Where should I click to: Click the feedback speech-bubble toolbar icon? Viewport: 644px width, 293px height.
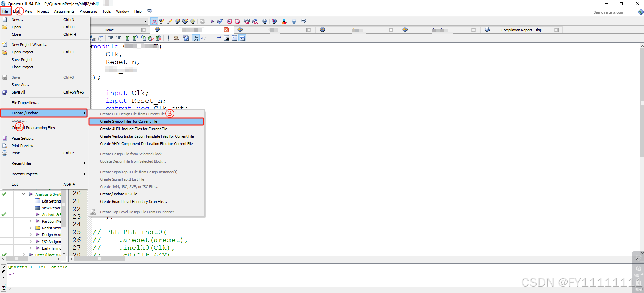click(x=304, y=21)
